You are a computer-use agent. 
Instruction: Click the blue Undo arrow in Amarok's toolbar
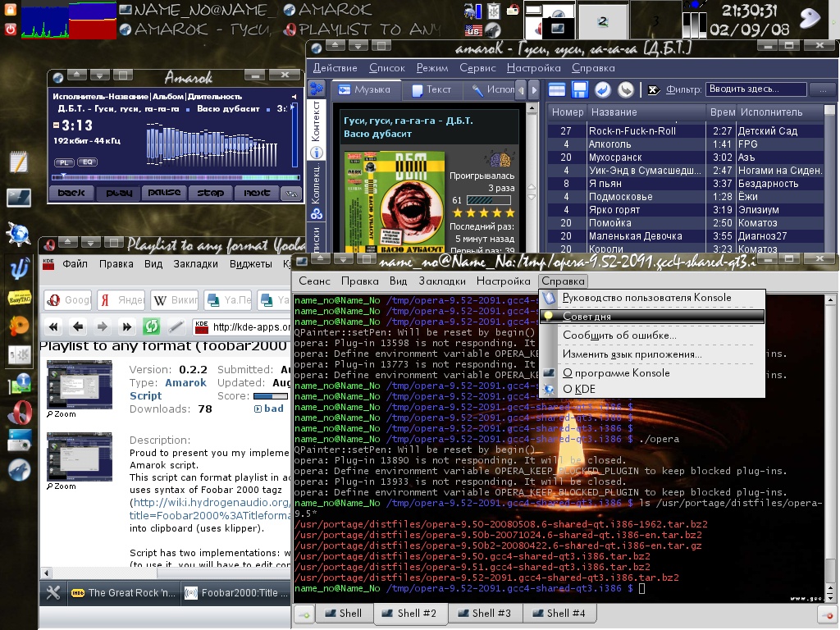(x=603, y=89)
